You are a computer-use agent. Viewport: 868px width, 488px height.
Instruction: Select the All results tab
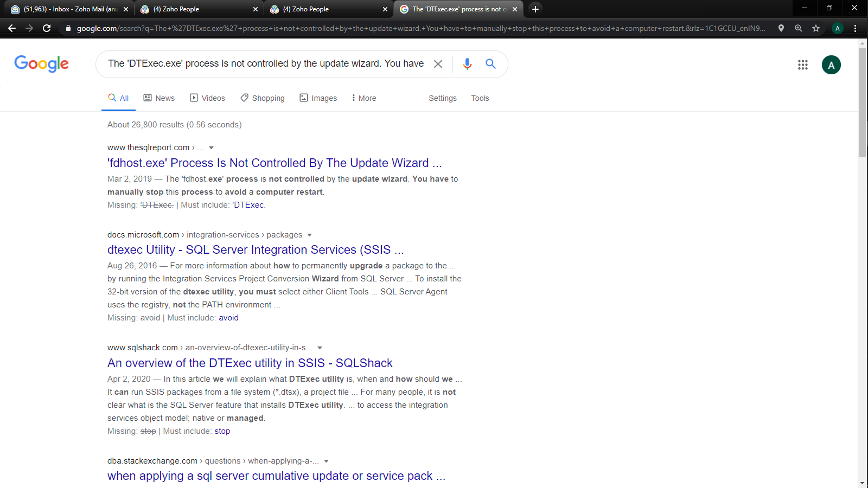tap(118, 98)
